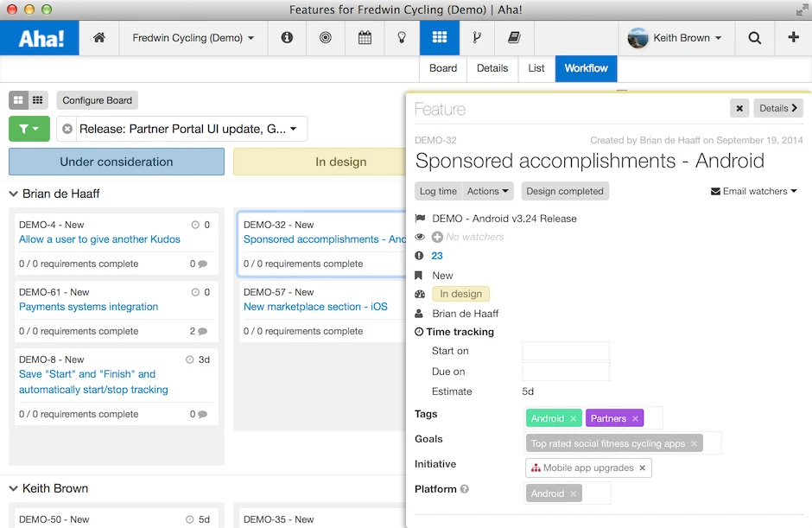The image size is (812, 528).
Task: Open the product info icon
Action: (287, 37)
